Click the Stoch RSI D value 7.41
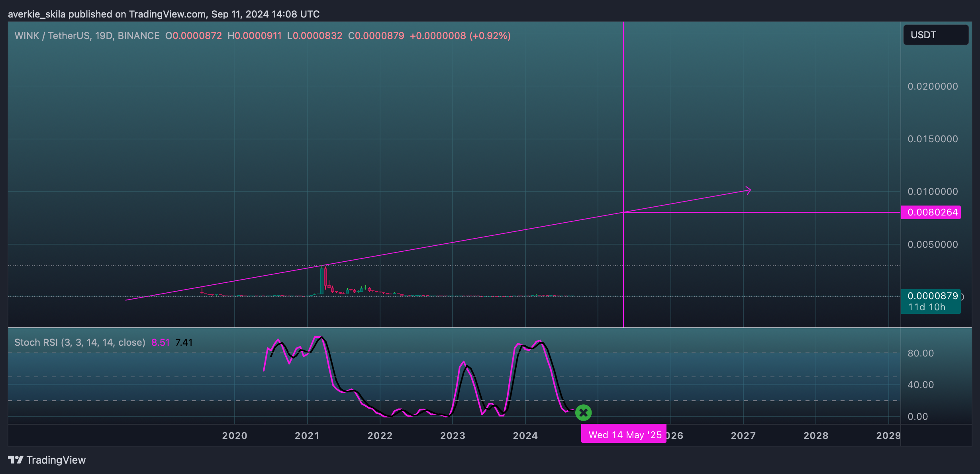 coord(184,343)
